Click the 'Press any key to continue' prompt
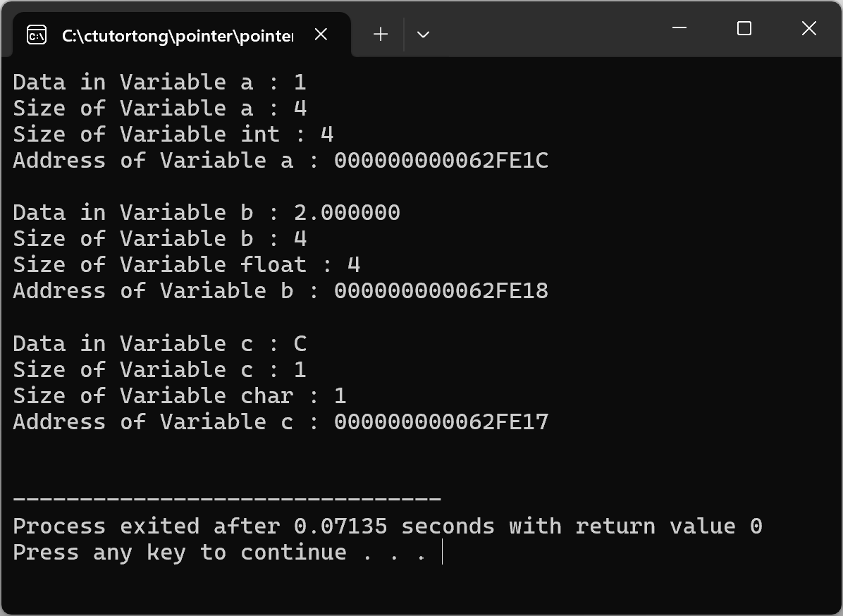The height and width of the screenshot is (616, 843). click(220, 553)
